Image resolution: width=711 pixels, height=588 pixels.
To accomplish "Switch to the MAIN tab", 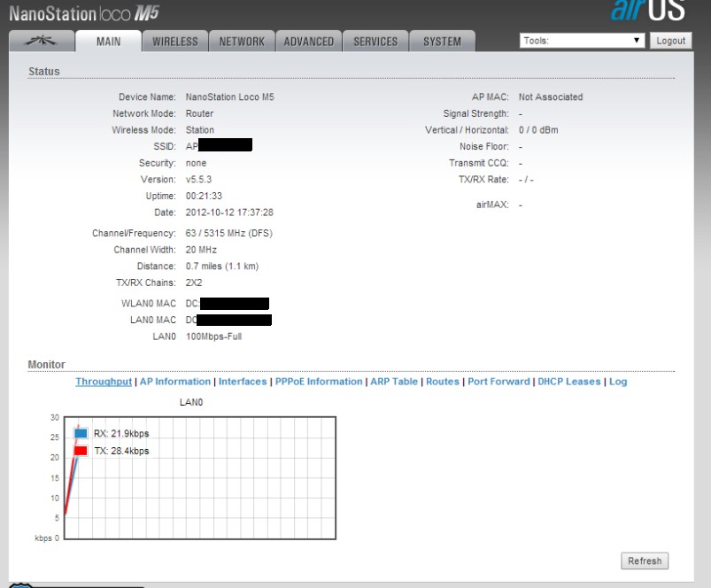I will pyautogui.click(x=108, y=42).
